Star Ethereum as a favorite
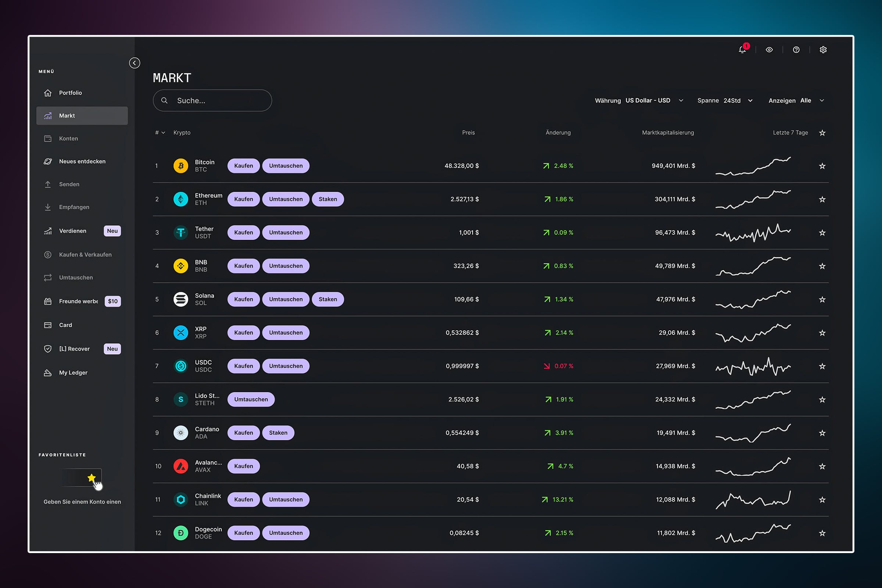This screenshot has height=588, width=882. pyautogui.click(x=822, y=199)
